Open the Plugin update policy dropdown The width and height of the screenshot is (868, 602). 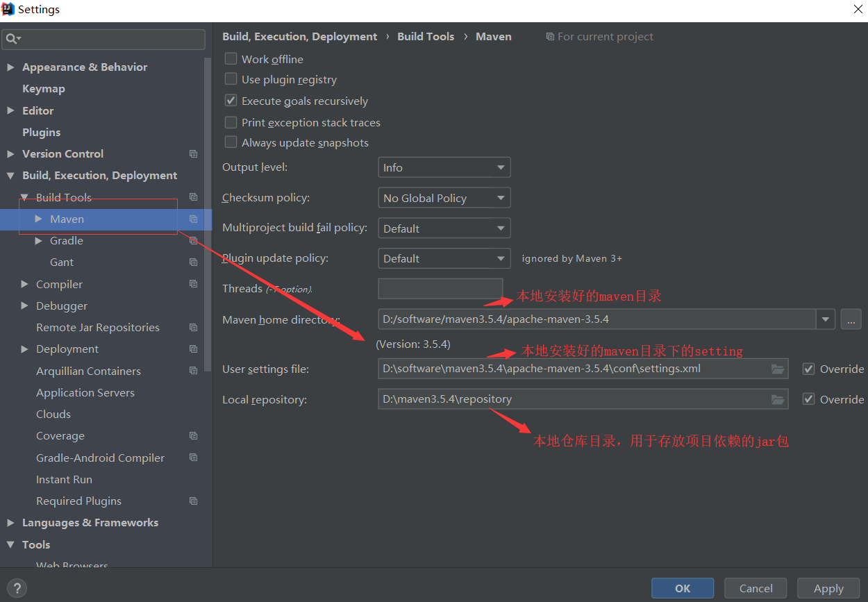pos(444,258)
